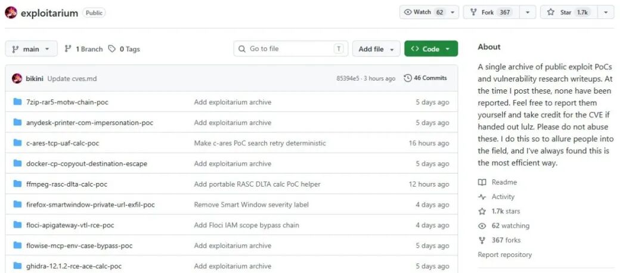Click the eye icon in Watch button
Viewport: 644px width, 273px height.
point(408,12)
